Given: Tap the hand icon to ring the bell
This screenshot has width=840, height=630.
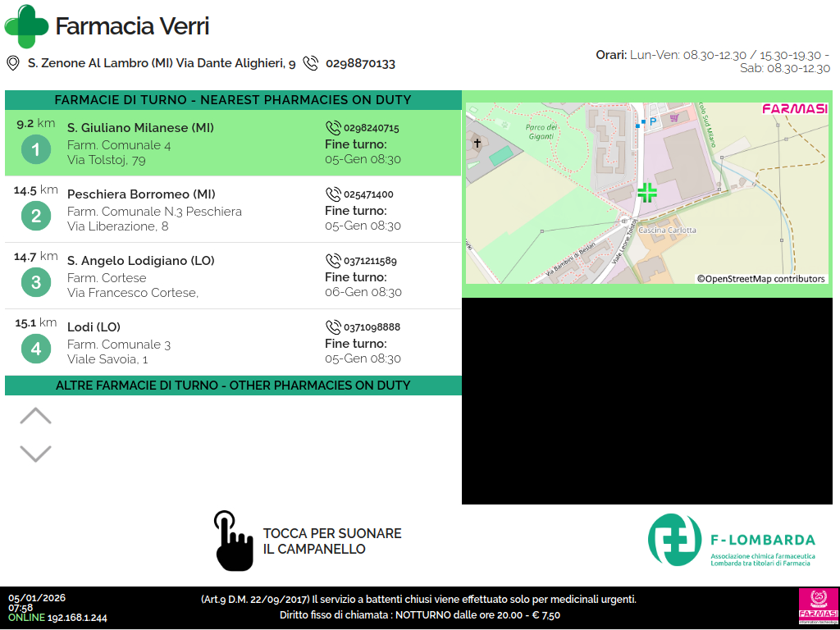Looking at the screenshot, I should [x=233, y=541].
